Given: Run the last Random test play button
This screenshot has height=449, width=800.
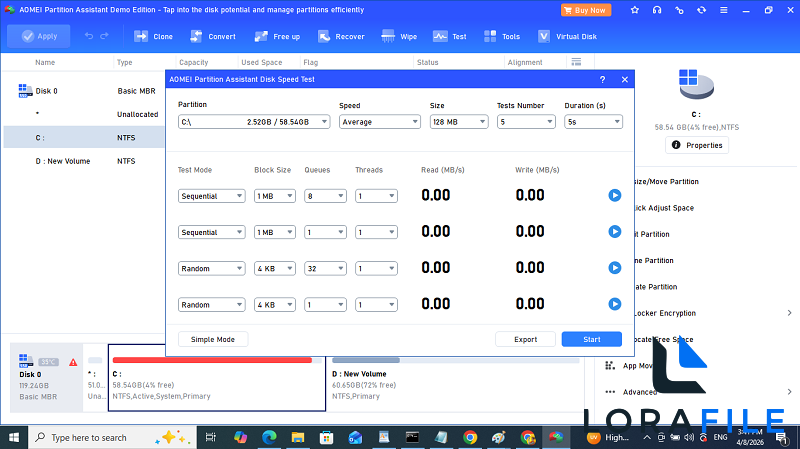Looking at the screenshot, I should pos(615,304).
